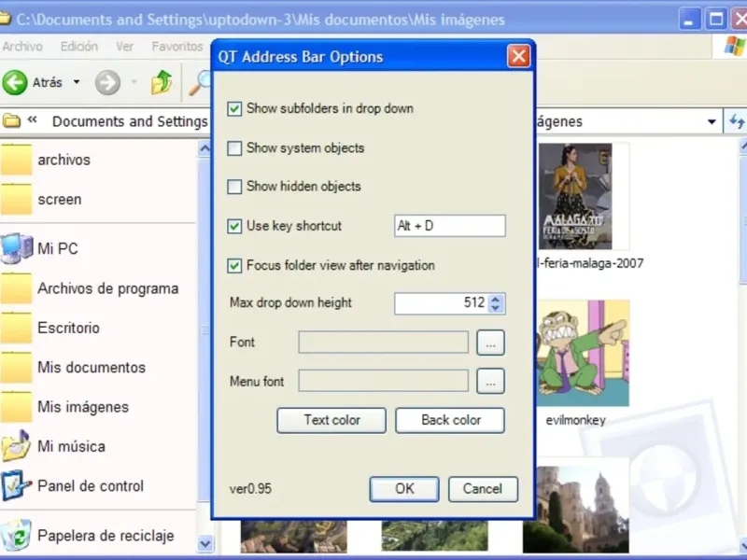Image resolution: width=747 pixels, height=560 pixels.
Task: Click sidebar scrollbar up arrow
Action: (x=204, y=149)
